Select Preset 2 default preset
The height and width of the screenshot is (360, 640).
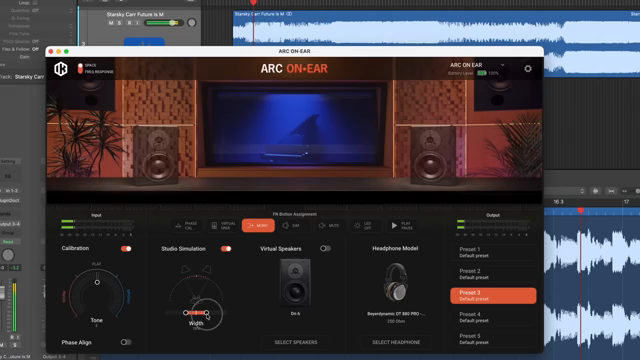click(493, 274)
